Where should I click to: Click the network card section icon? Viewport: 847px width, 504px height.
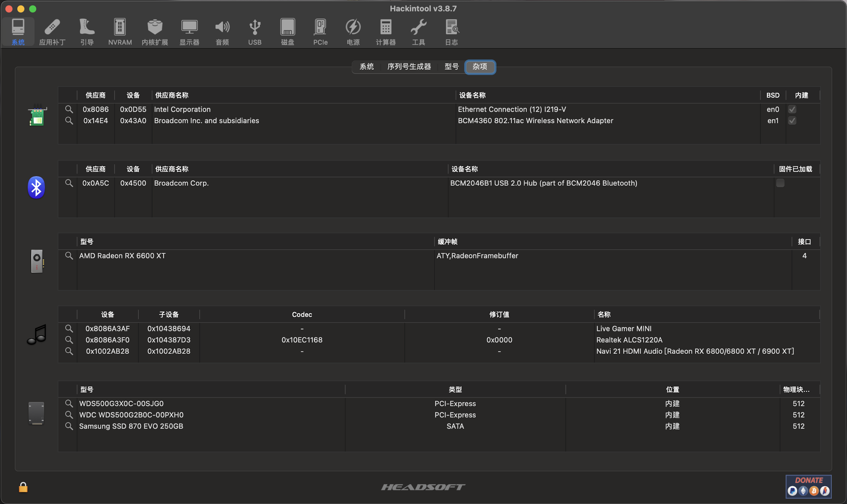(x=37, y=115)
